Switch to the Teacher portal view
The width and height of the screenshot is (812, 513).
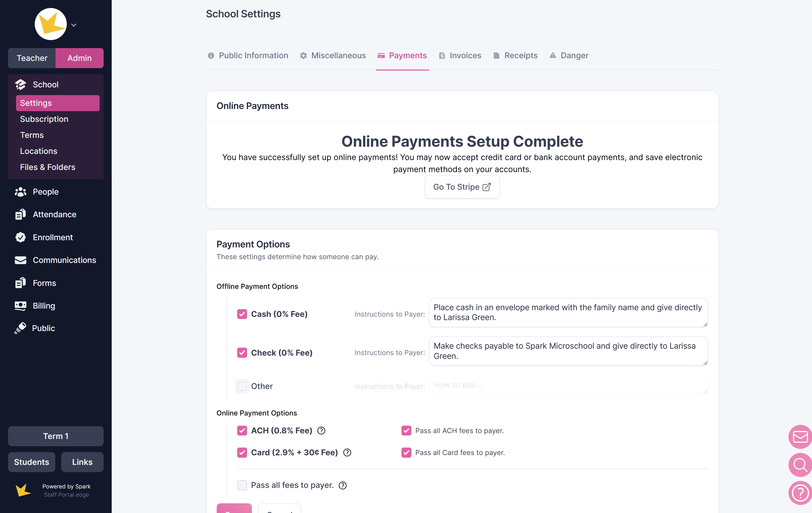coord(32,58)
